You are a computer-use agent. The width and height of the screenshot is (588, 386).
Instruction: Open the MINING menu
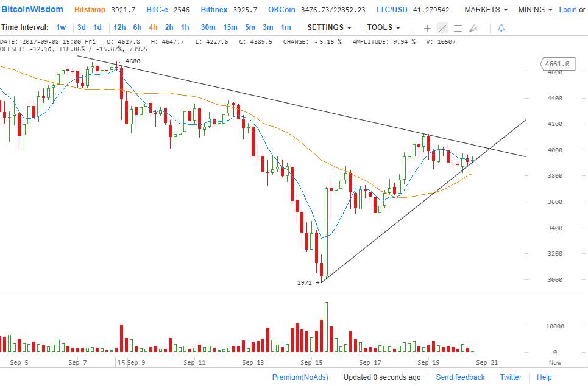click(x=535, y=10)
